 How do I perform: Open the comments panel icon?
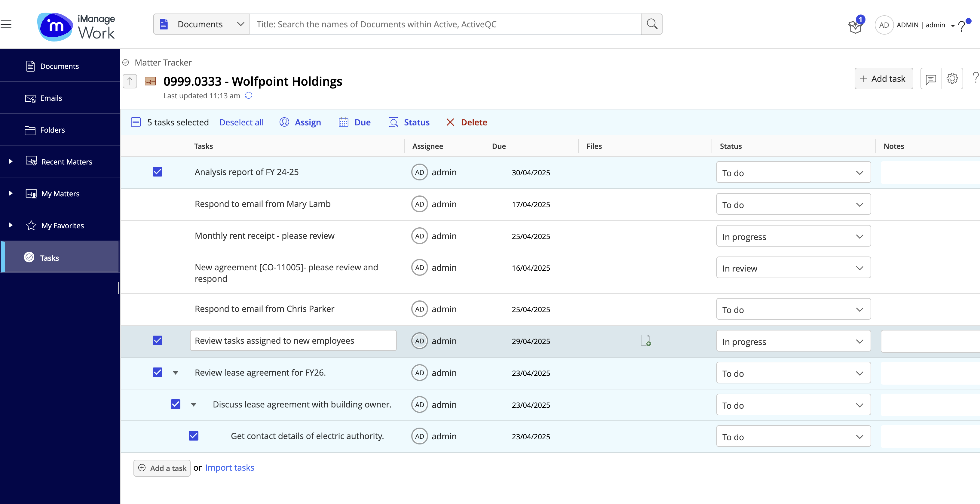coord(930,79)
